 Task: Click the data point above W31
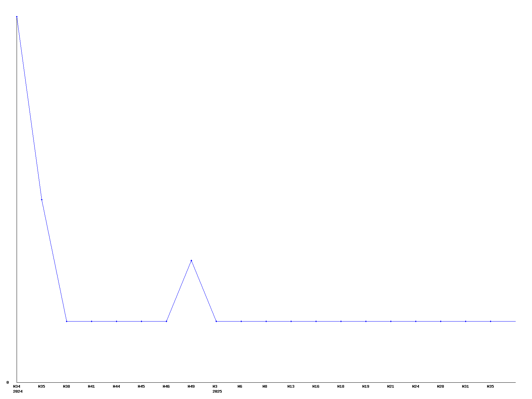[465, 321]
